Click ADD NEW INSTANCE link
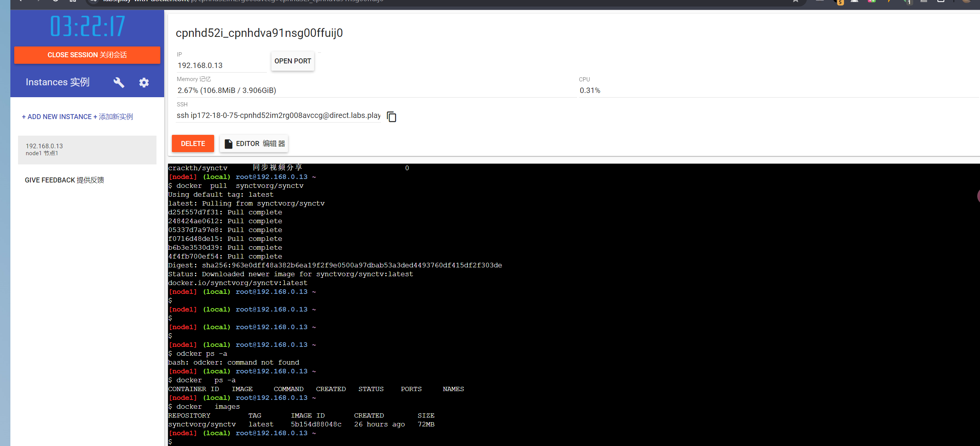 [x=77, y=116]
